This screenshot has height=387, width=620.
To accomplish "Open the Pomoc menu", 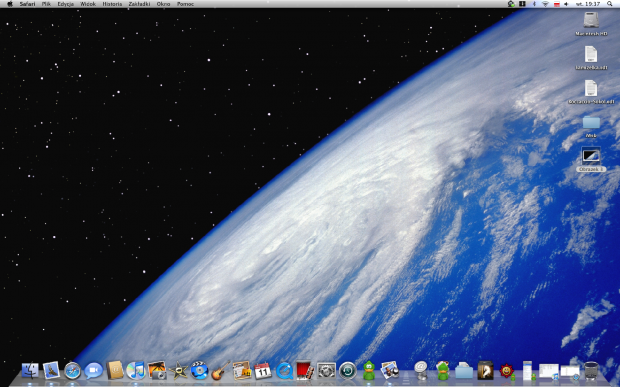I will [x=185, y=4].
